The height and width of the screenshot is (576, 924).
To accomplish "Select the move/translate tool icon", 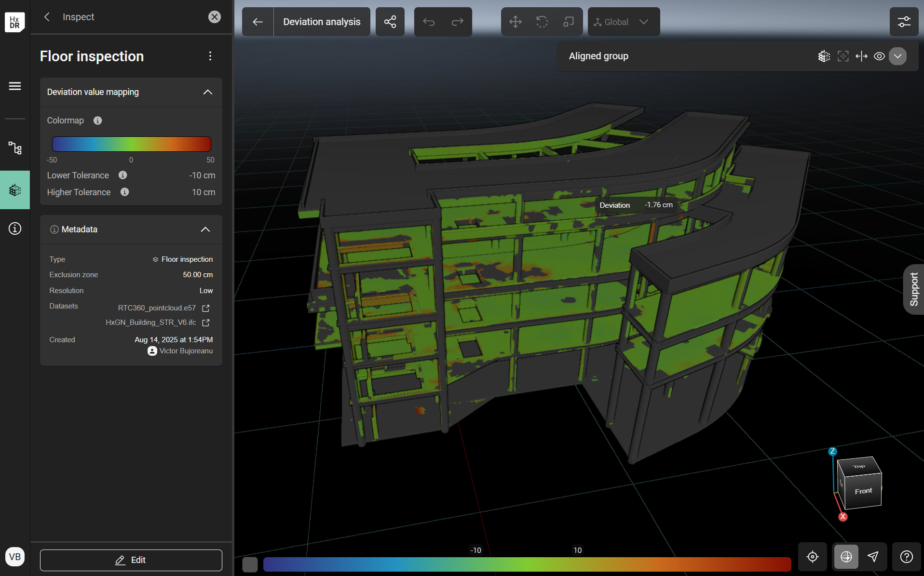I will click(x=515, y=22).
